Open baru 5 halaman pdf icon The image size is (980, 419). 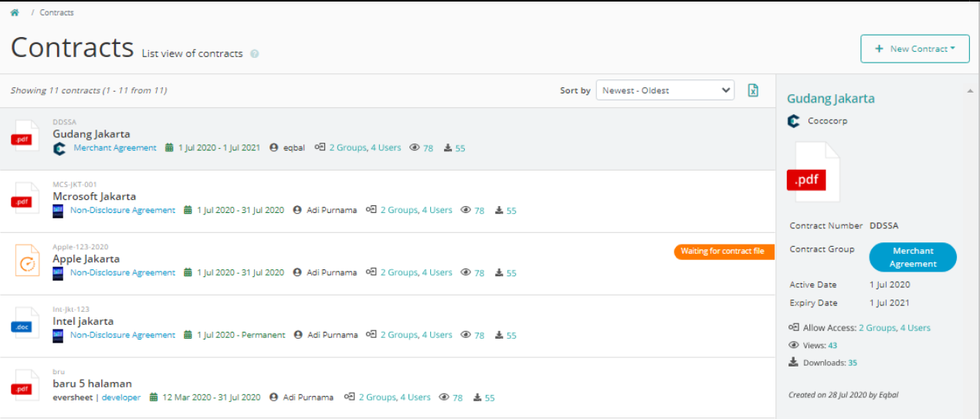[x=25, y=386]
